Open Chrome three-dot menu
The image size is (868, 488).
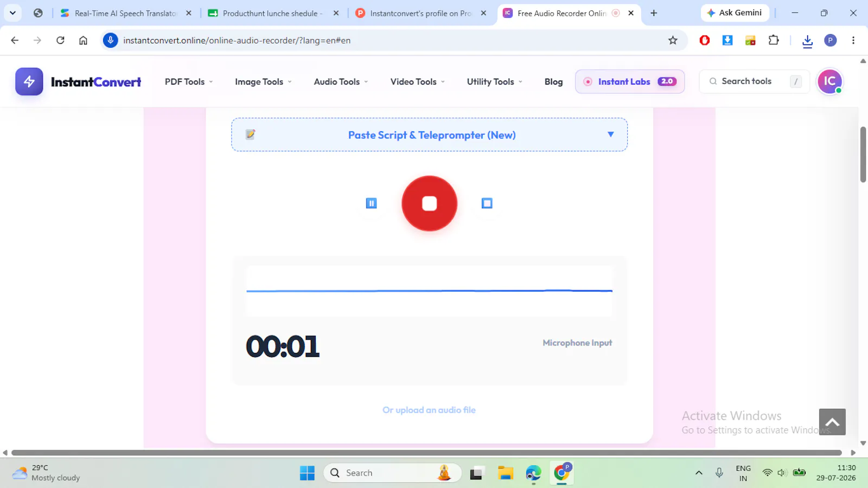tap(853, 40)
